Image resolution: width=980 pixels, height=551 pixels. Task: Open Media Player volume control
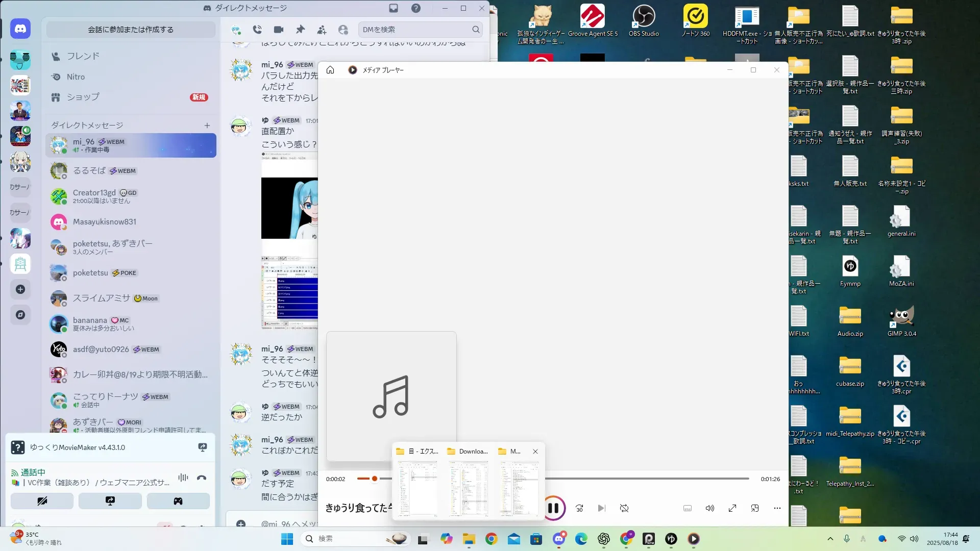(709, 508)
